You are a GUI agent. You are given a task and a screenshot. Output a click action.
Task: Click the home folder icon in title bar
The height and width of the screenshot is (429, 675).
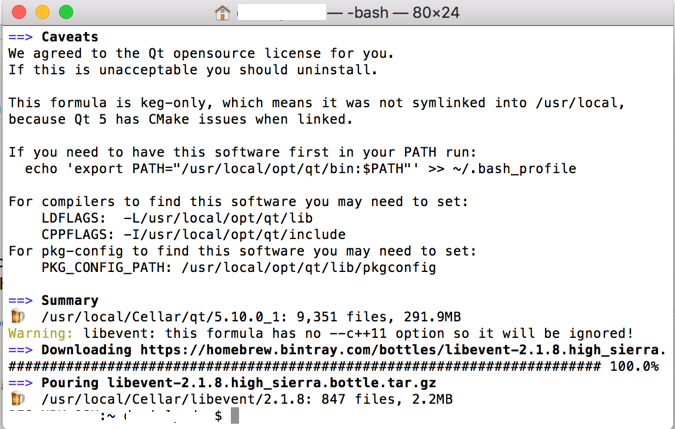click(222, 12)
